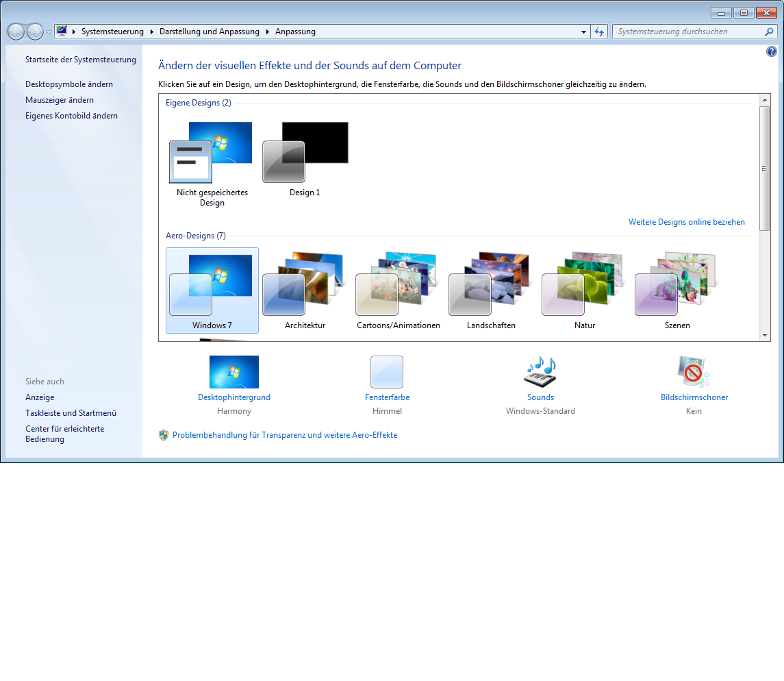Select the Cartoons/Animationen theme
784x681 pixels.
tap(399, 290)
